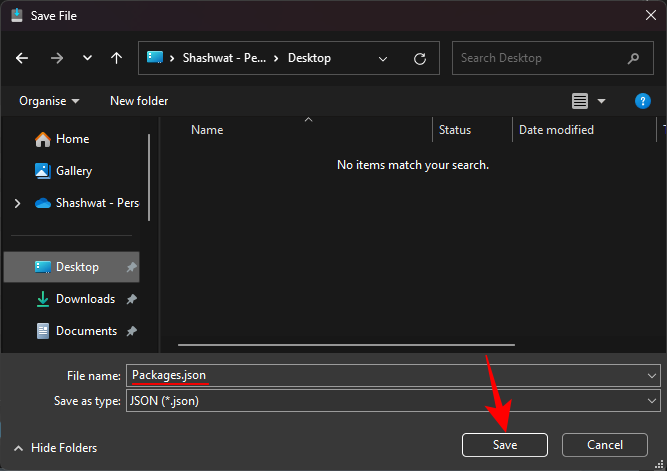
Task: Click the Back navigation arrow
Action: click(x=23, y=59)
